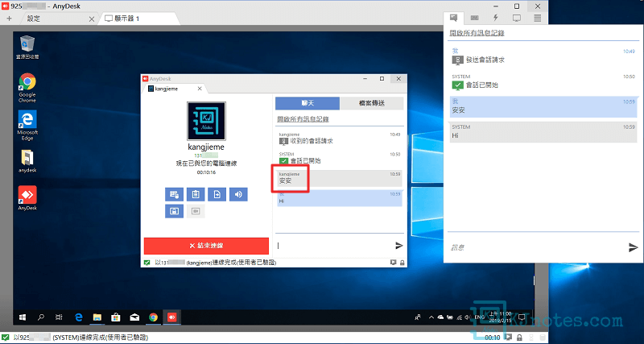Open the lightning bolt actions menu

[496, 17]
